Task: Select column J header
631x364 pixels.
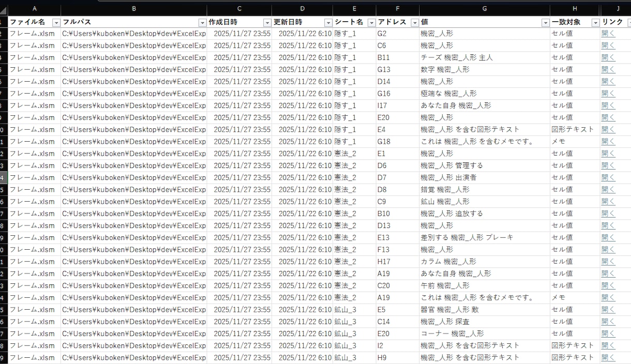Action: (x=616, y=9)
